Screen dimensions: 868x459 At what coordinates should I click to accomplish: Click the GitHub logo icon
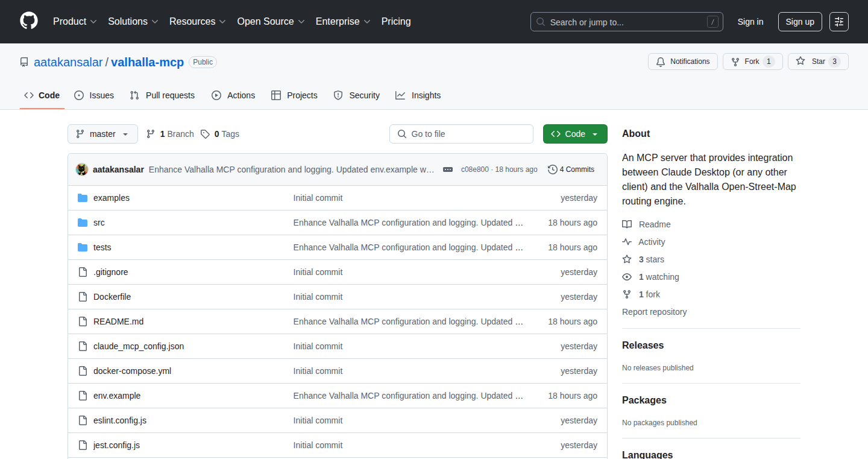[29, 21]
